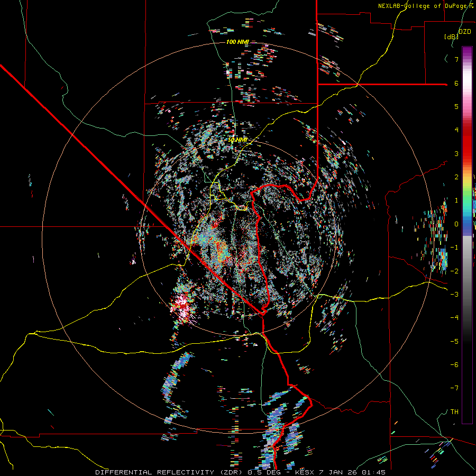
Task: Click the -6 dB legend tick label
Action: (454, 365)
